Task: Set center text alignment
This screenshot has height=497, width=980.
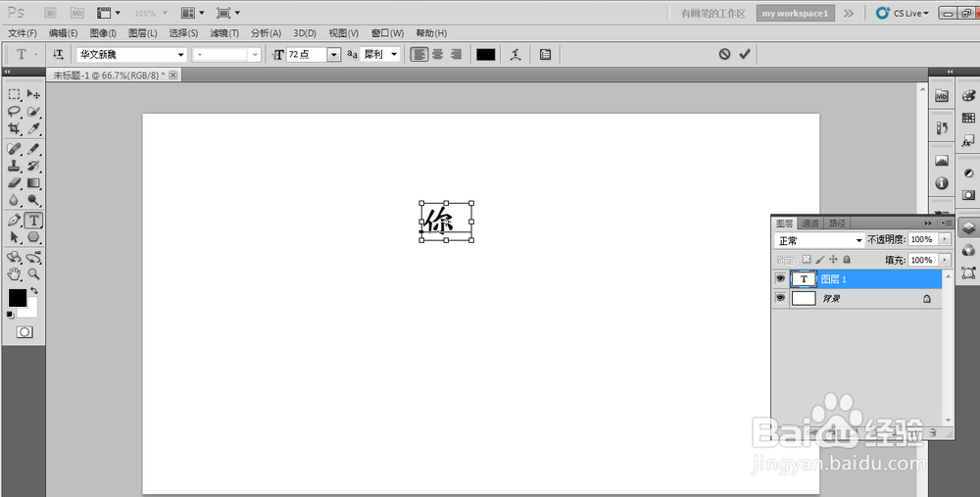Action: point(437,54)
